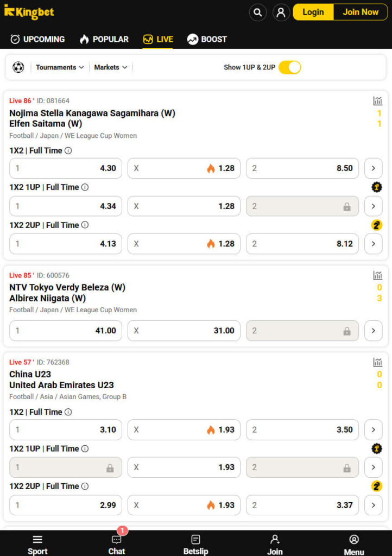Open stats chart icon for Nojima Stella match

[x=377, y=100]
